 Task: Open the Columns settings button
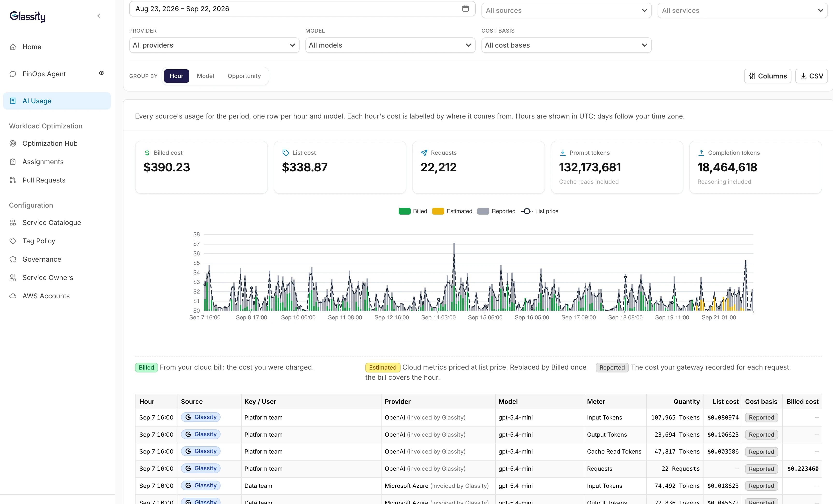(x=768, y=76)
